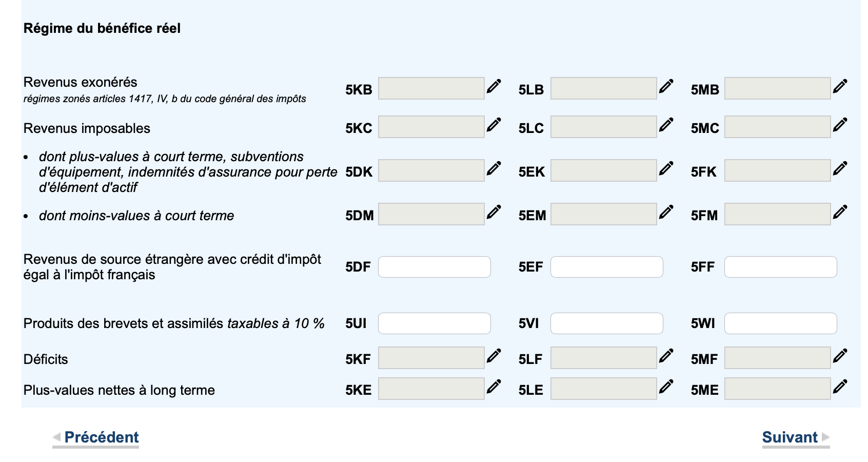Click the greyed 5KC revenus imposables field
868x462 pixels.
pos(431,127)
